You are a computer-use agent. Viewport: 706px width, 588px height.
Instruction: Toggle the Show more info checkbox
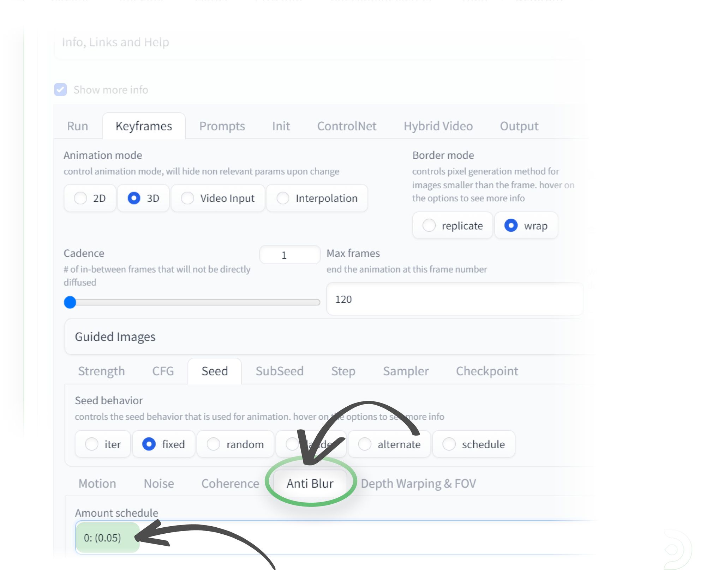coord(60,90)
